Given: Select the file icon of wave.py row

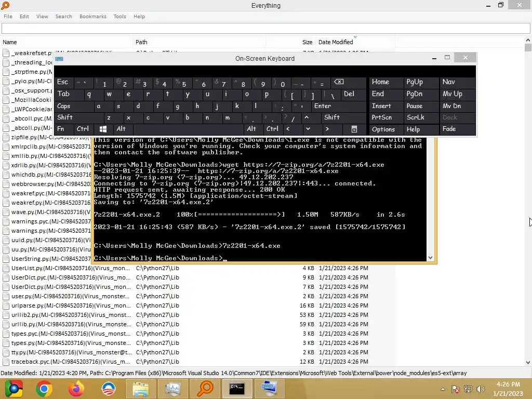Looking at the screenshot, I should [6, 212].
